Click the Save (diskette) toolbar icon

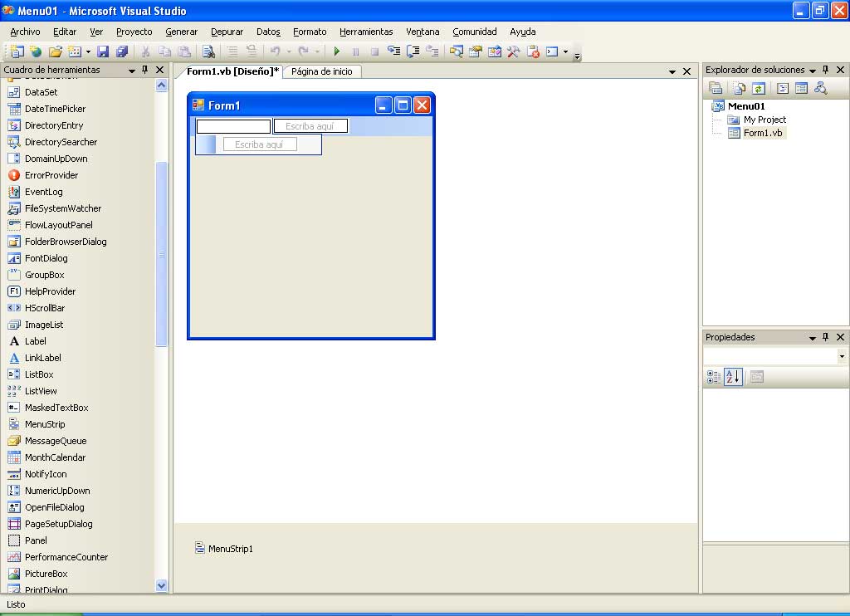click(x=103, y=51)
